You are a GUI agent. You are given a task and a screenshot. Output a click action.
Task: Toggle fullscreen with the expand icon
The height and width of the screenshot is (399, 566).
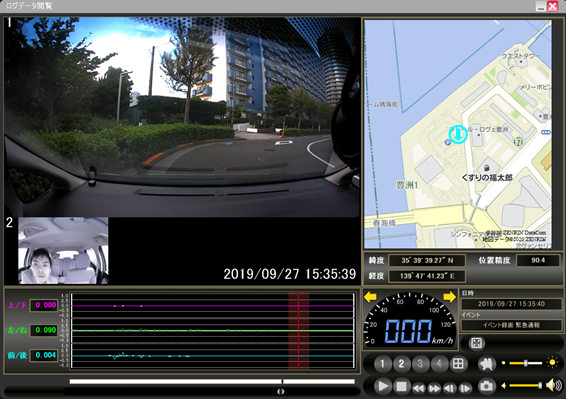coord(476,343)
